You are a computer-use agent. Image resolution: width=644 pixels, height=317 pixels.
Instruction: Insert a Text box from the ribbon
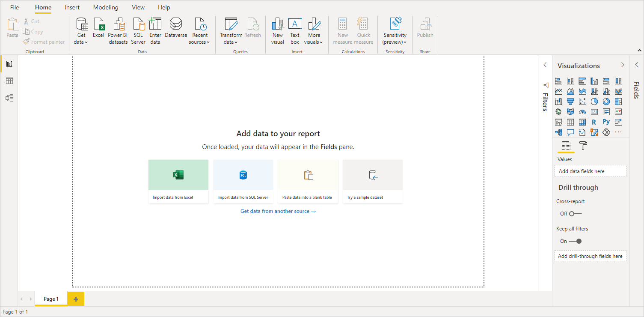pos(295,31)
